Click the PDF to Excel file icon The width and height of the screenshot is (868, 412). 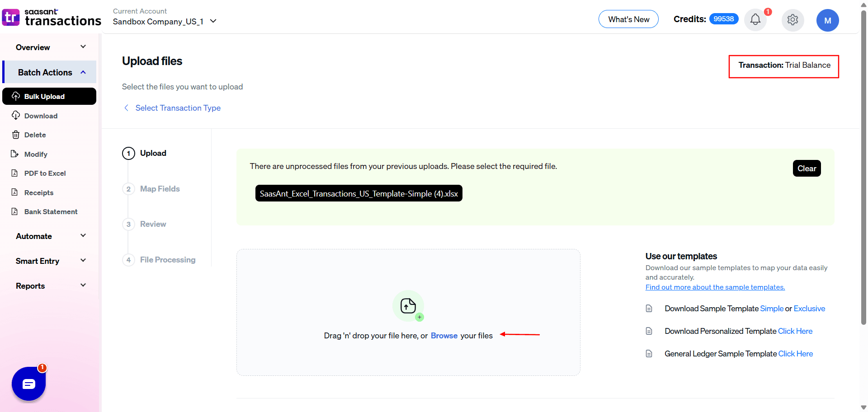click(x=15, y=173)
